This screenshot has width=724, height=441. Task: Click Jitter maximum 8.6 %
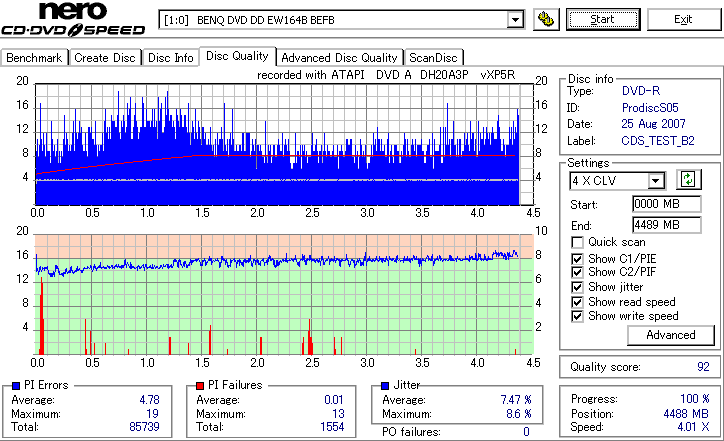[519, 414]
